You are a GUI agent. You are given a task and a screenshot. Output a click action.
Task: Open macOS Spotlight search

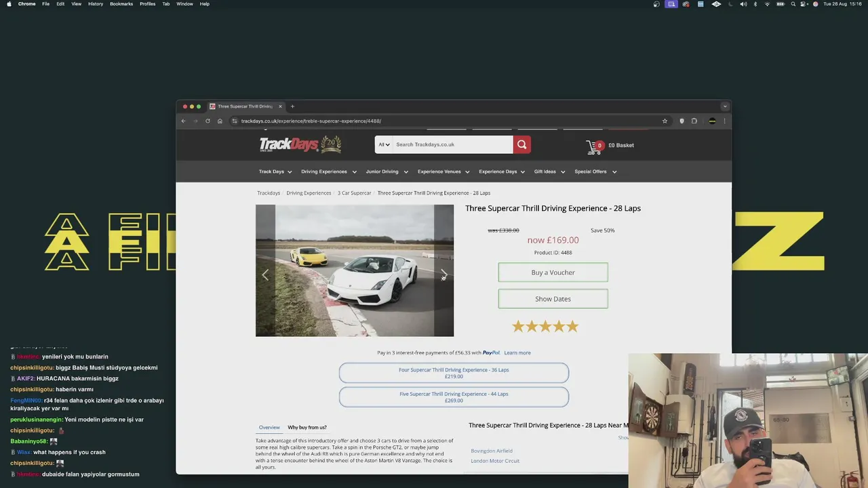pyautogui.click(x=793, y=4)
